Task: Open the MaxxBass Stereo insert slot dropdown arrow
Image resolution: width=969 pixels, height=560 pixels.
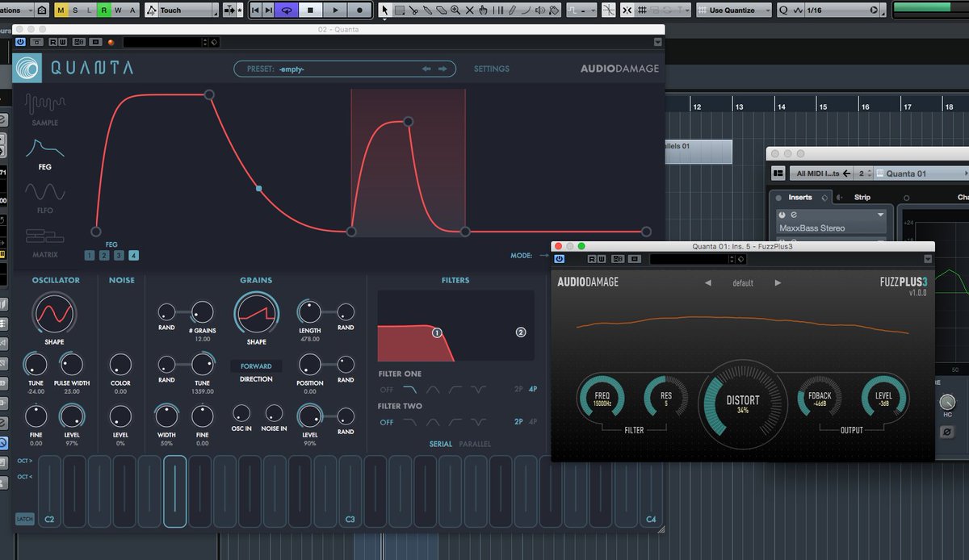Action: point(881,215)
